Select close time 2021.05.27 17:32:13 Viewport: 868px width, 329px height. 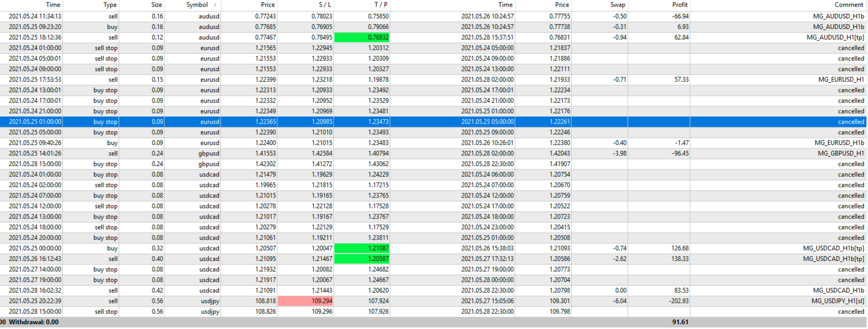coord(487,259)
